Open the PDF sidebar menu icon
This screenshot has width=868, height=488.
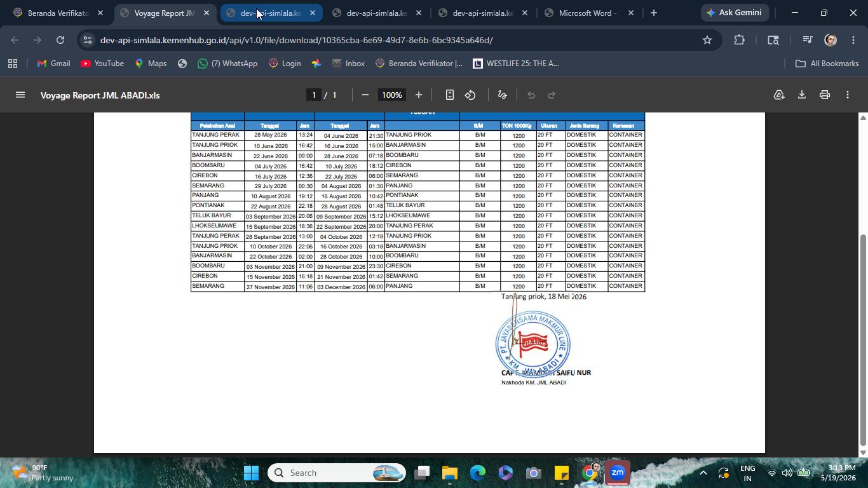click(20, 95)
